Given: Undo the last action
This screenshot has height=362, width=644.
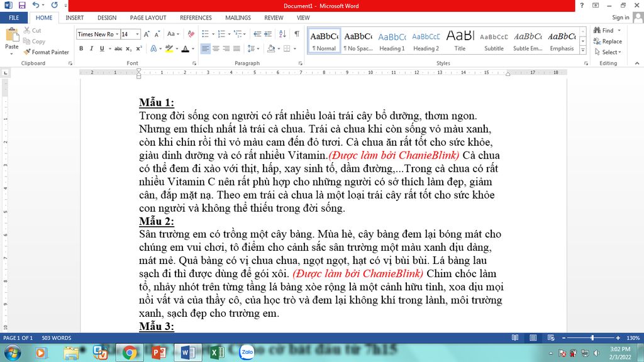Looking at the screenshot, I should 36,5.
